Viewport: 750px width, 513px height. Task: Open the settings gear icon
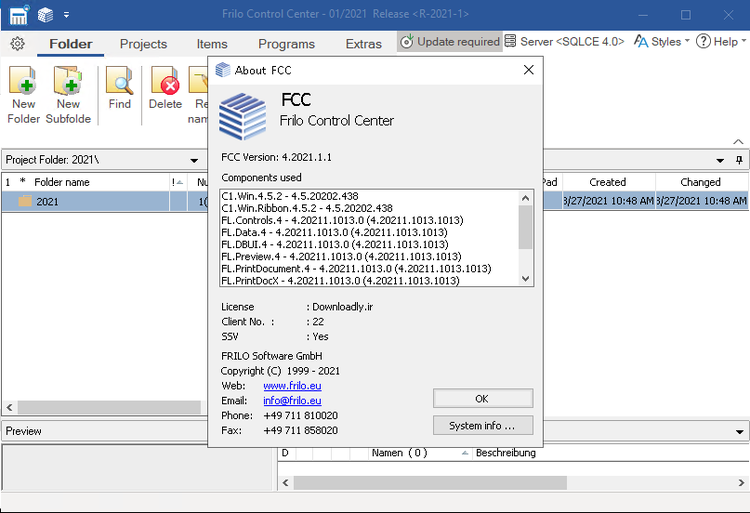point(17,43)
